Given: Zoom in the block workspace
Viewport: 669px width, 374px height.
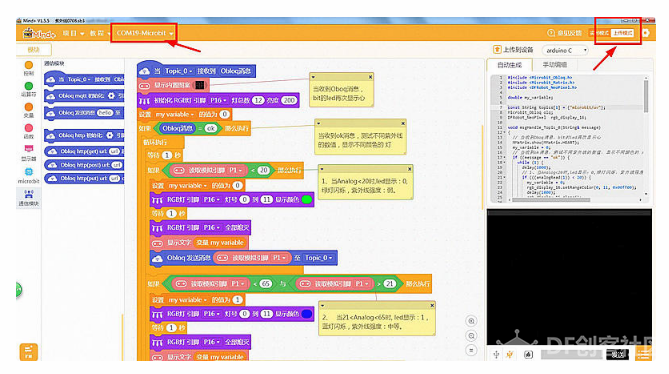Looking at the screenshot, I should point(471,321).
